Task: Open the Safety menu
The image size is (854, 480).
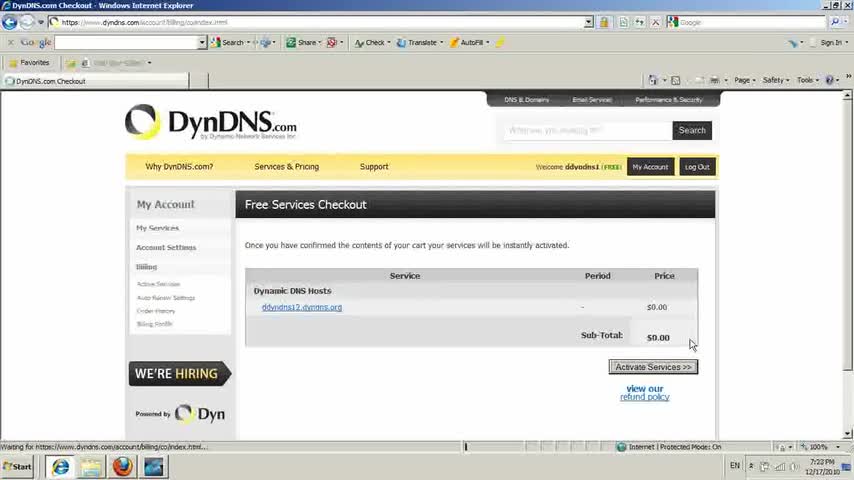Action: click(776, 80)
